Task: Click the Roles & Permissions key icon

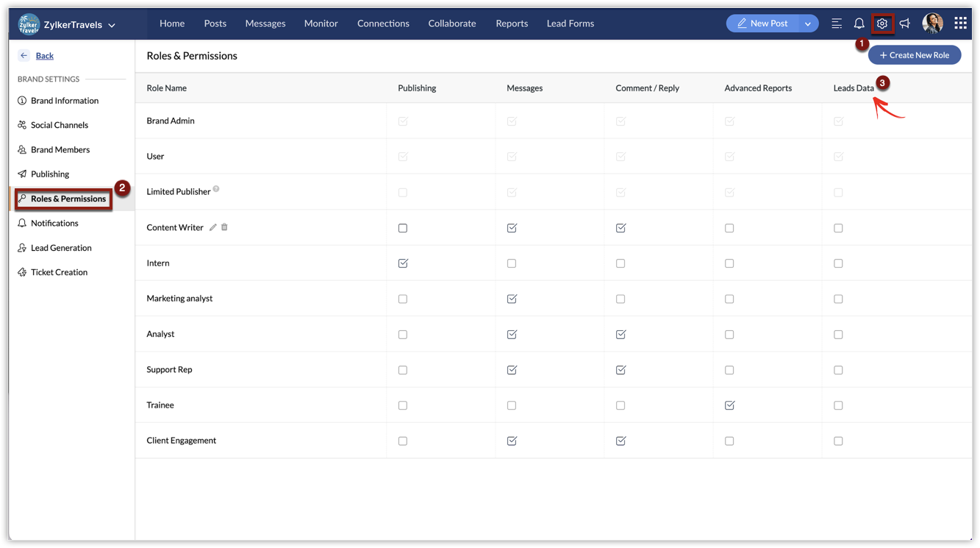Action: pyautogui.click(x=22, y=199)
